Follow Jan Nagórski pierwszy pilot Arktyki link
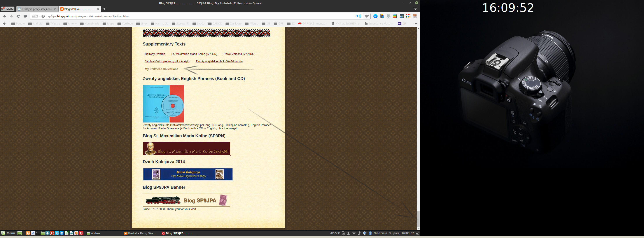Screen dimensions: 644x238 167,61
